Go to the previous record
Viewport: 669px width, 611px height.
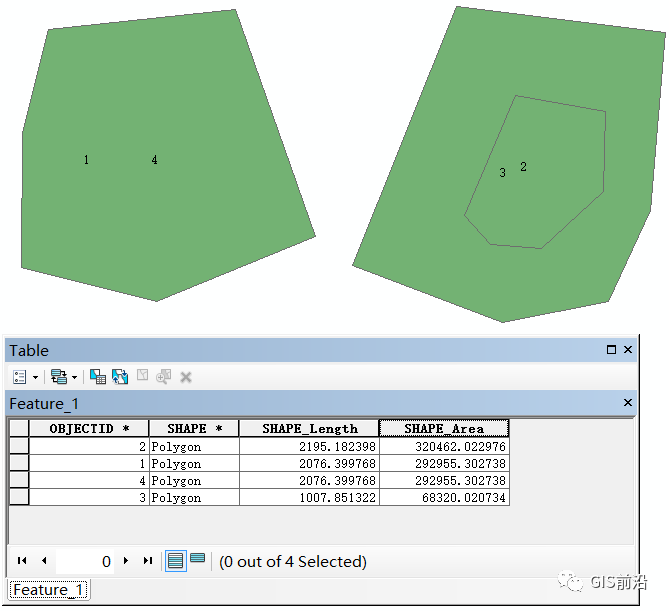[44, 561]
